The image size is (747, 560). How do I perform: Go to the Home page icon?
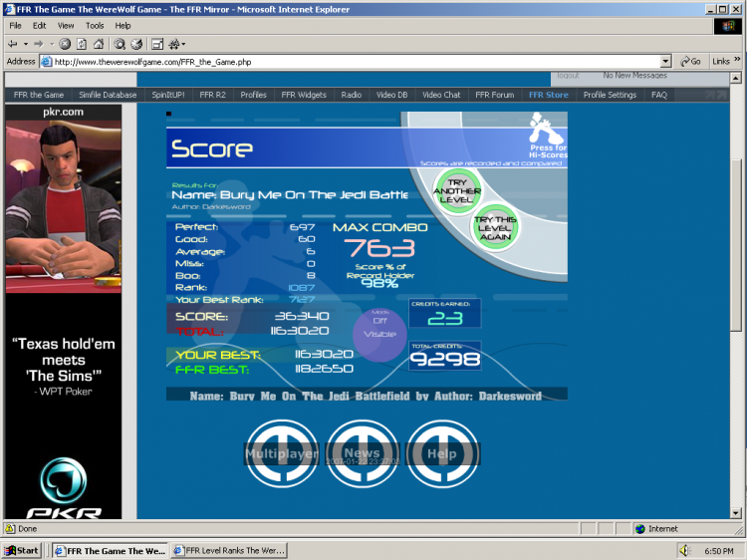[x=99, y=44]
